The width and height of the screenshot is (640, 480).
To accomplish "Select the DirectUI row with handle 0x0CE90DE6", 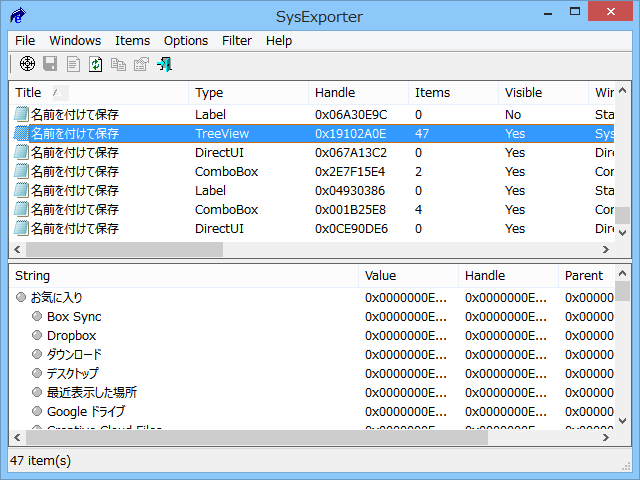I will [312, 229].
